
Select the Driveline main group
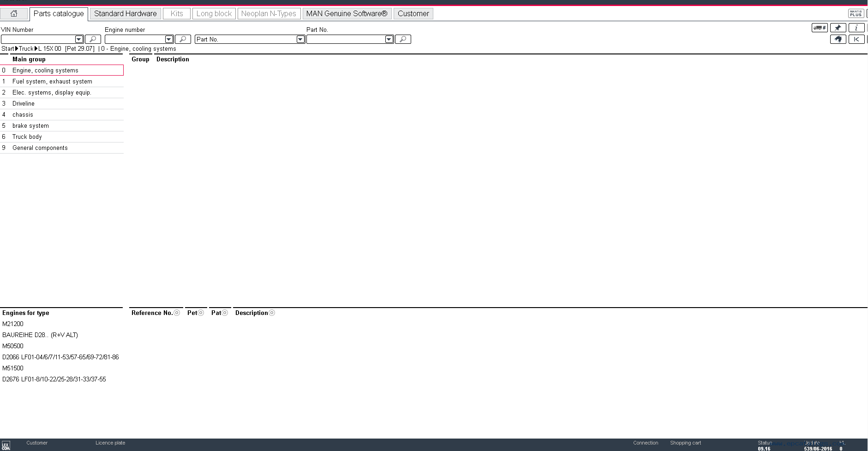coord(24,103)
